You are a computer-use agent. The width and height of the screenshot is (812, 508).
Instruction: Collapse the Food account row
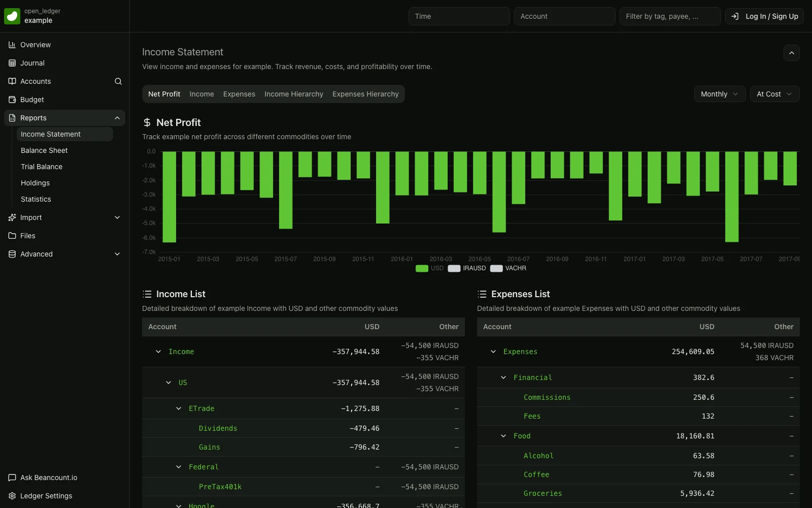503,436
